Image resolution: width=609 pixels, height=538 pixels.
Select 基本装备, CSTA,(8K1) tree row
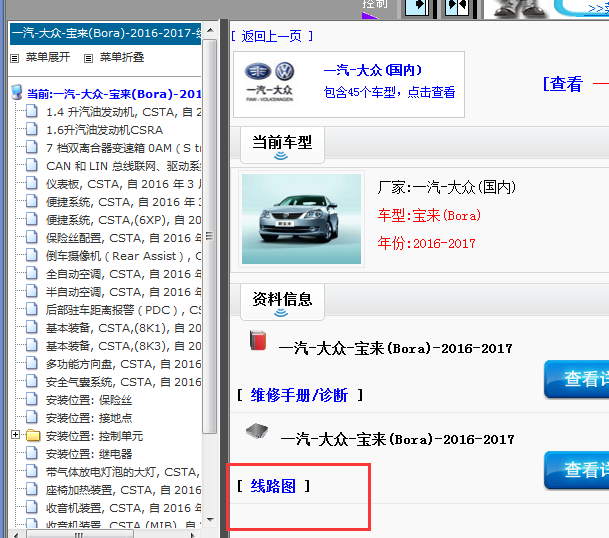(x=124, y=328)
